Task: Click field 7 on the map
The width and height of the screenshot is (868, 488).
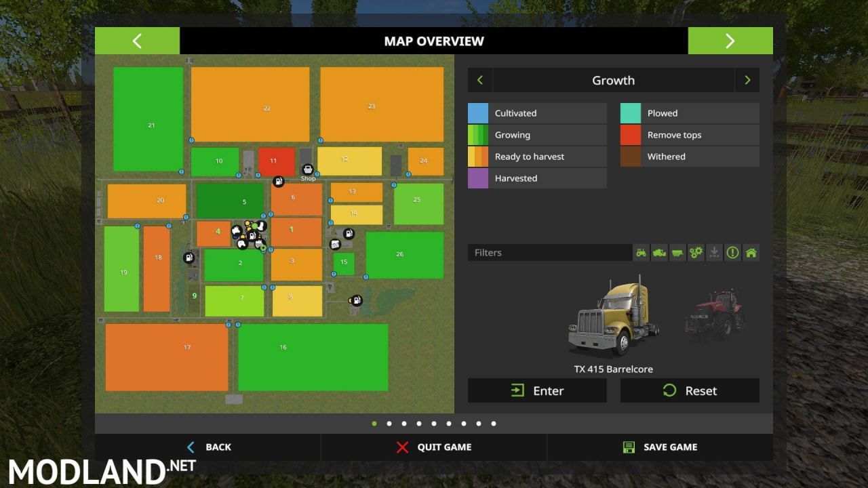Action: [235, 301]
